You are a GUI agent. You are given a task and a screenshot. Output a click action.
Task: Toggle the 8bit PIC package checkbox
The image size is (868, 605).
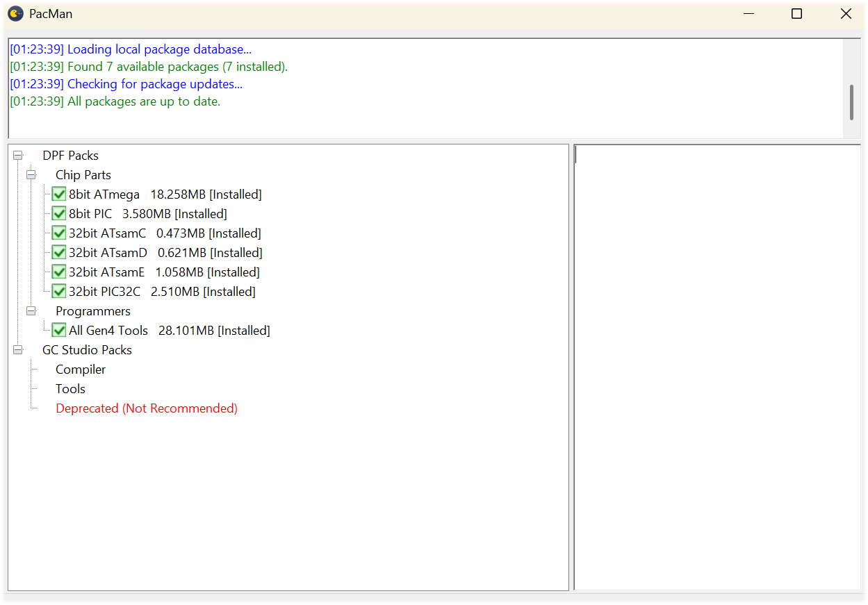click(59, 214)
